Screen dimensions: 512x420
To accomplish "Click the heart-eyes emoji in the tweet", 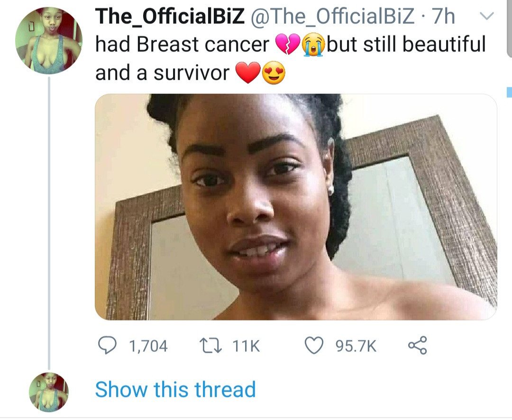I will click(274, 74).
